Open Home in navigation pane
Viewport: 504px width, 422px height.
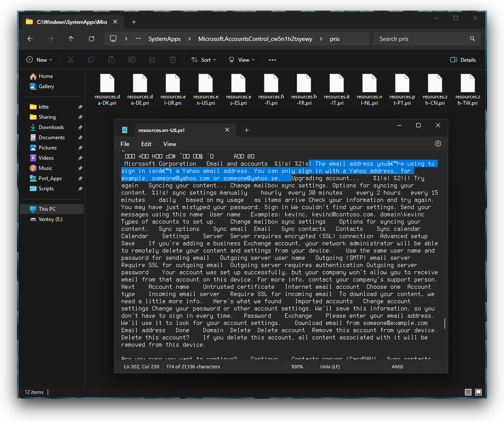46,76
